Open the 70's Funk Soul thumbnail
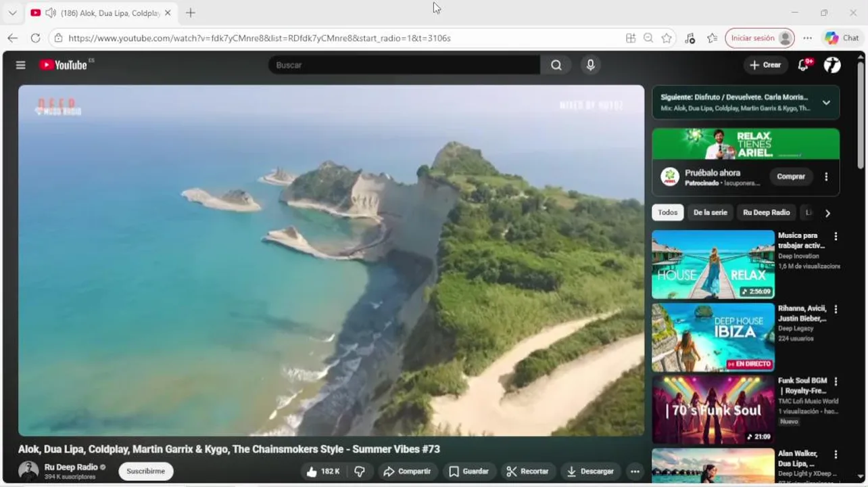The width and height of the screenshot is (868, 487). pyautogui.click(x=713, y=410)
